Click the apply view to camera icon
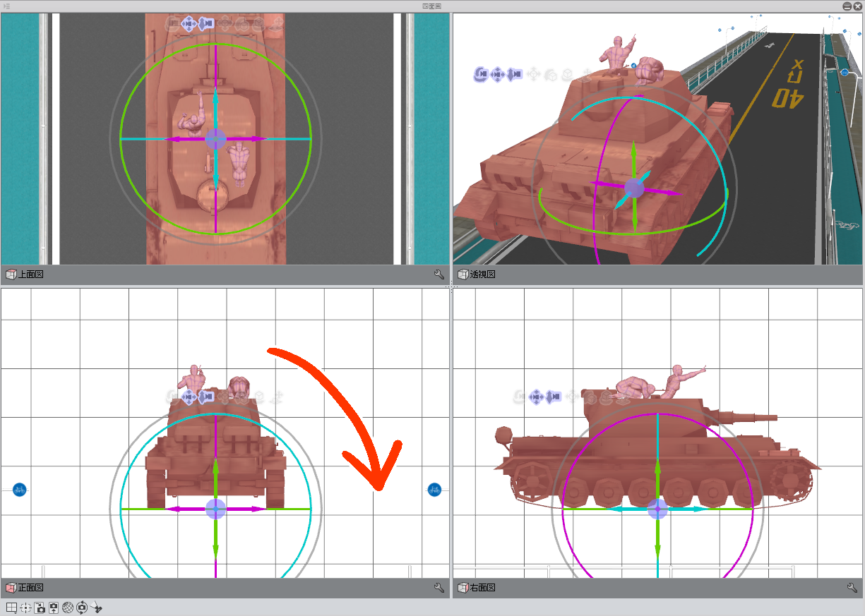Screen dimensions: 865x616 click(40, 607)
